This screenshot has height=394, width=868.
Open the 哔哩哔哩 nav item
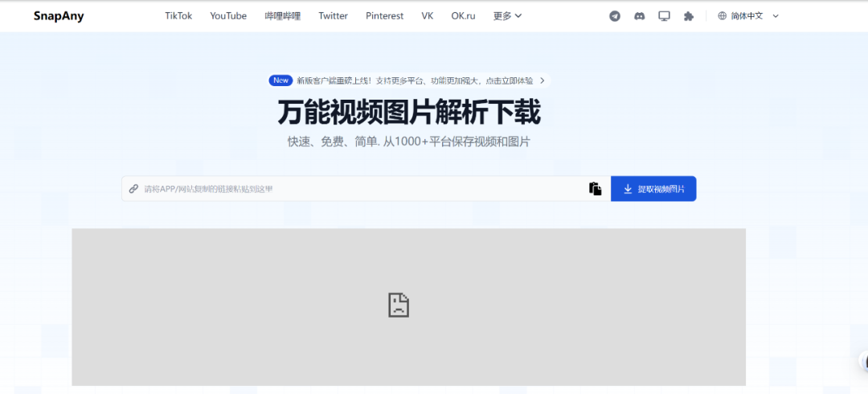[282, 16]
